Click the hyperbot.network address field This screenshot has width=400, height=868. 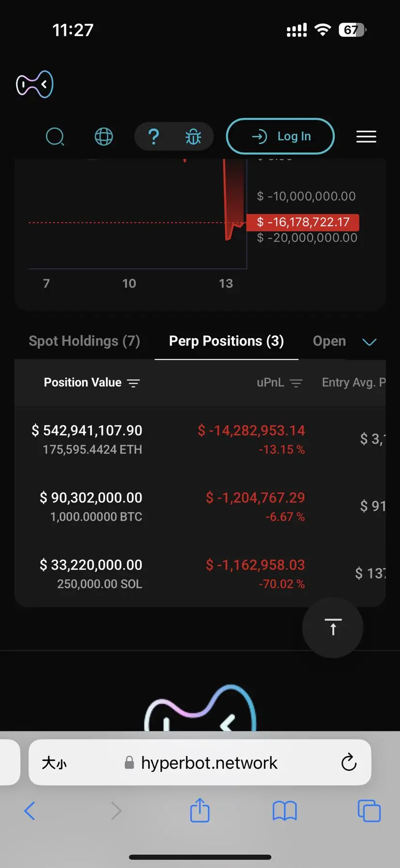click(x=209, y=763)
